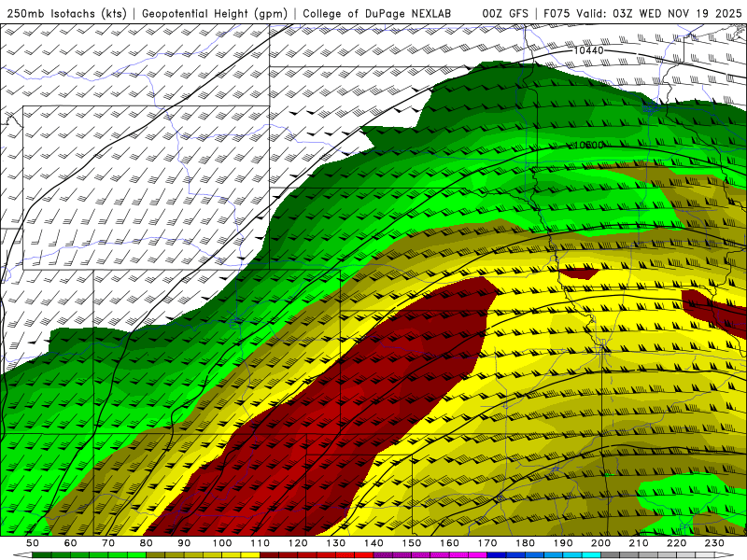Click the 10600 height contour label
The height and width of the screenshot is (560, 747).
tap(588, 145)
